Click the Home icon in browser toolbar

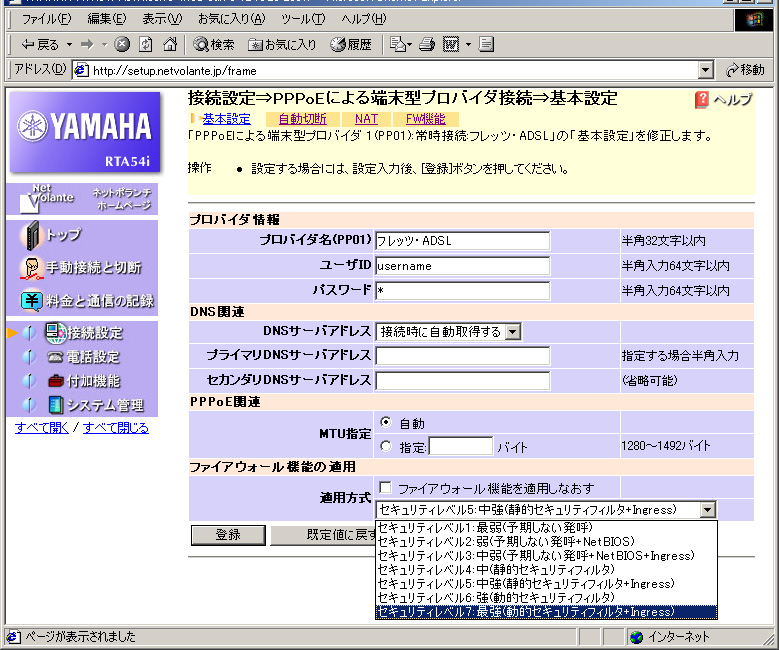tap(169, 44)
